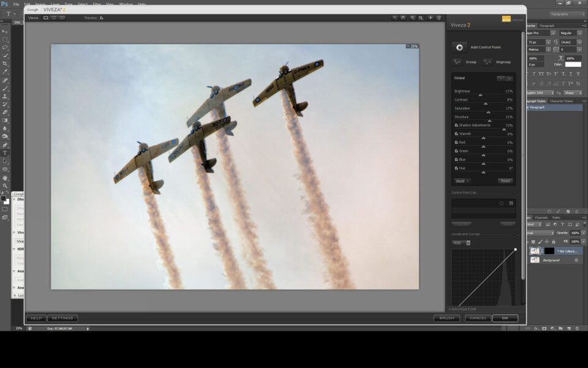Click the zoom-out magnifier in Viveza toolbar
This screenshot has height=368, width=588.
421,18
